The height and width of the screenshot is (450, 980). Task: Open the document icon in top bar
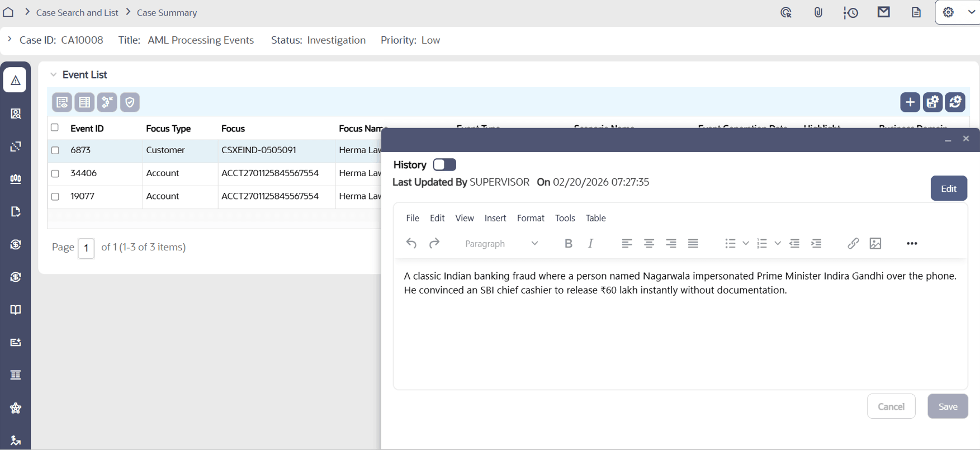(916, 12)
